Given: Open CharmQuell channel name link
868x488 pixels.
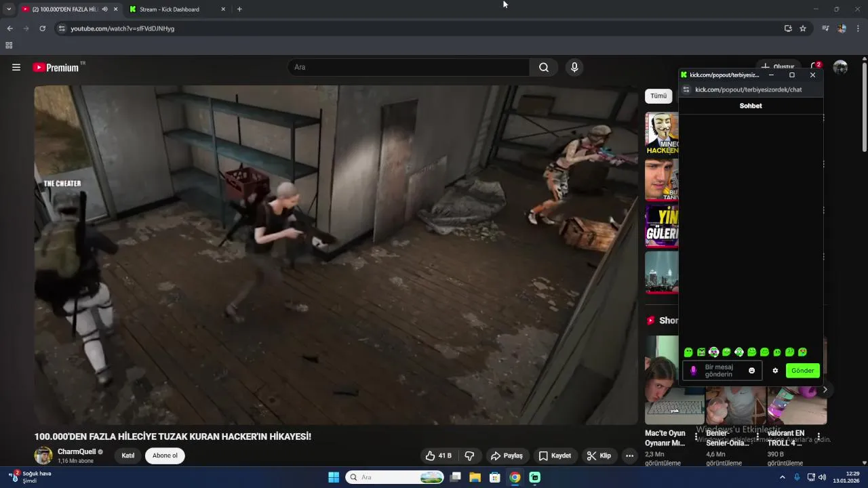Looking at the screenshot, I should pos(77,451).
